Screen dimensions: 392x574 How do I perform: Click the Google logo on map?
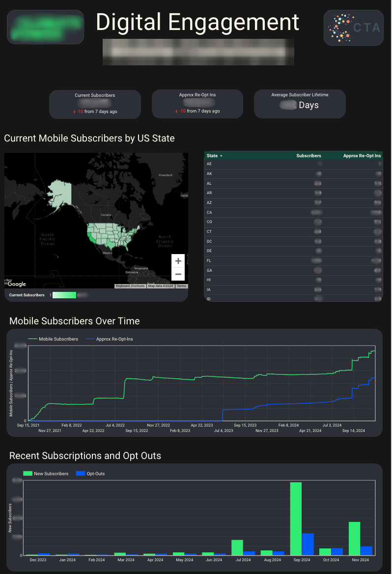[17, 284]
